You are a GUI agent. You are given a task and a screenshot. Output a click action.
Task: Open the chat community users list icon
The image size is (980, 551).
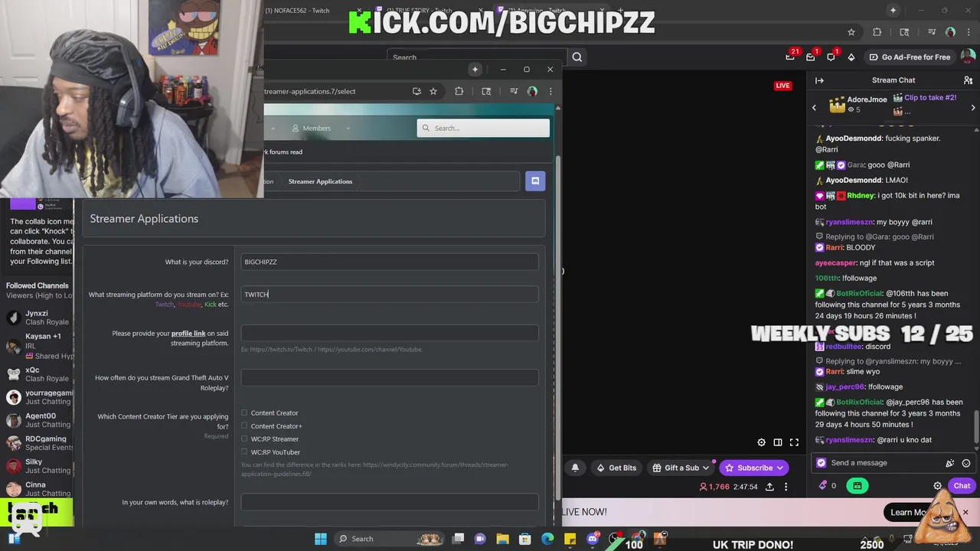(x=968, y=80)
